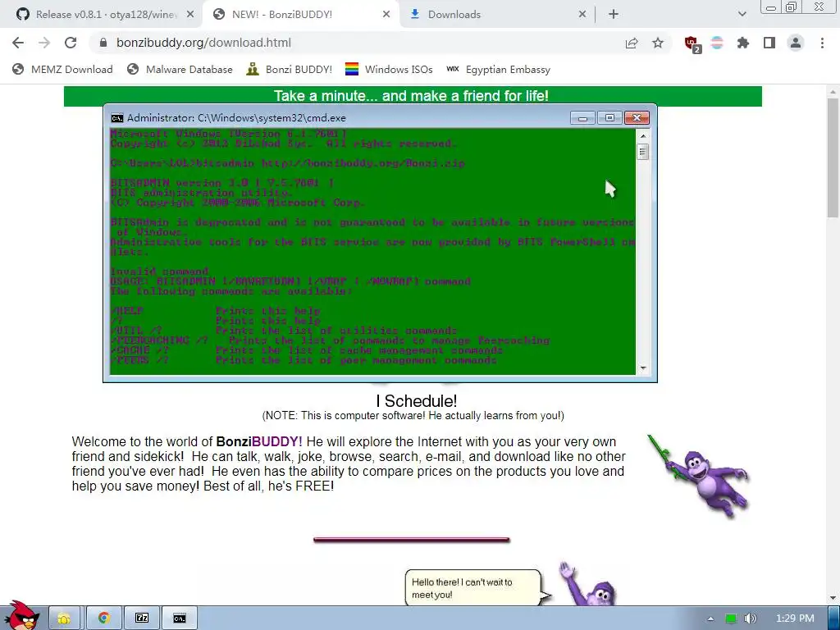
Task: Click the page scrollbar thumb
Action: pos(833,158)
